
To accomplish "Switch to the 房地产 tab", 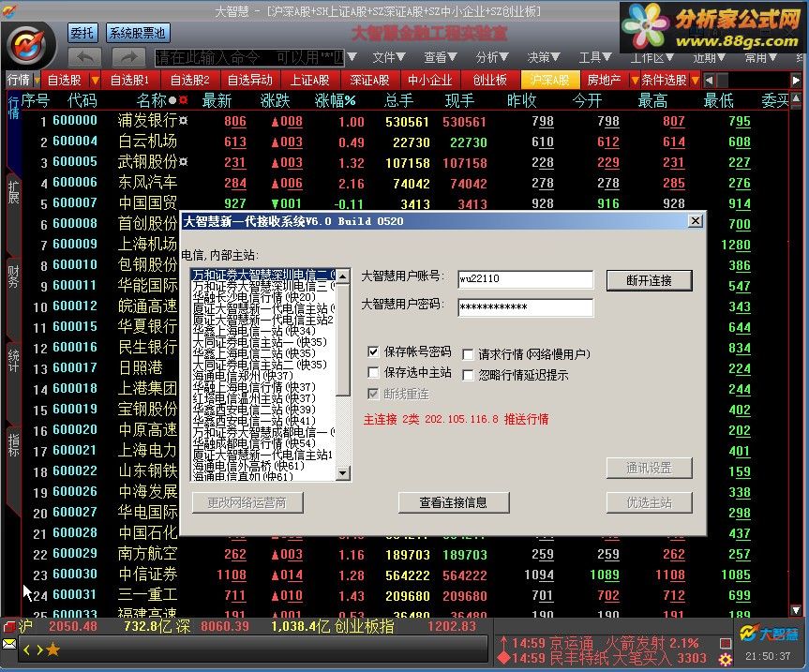I will (604, 80).
